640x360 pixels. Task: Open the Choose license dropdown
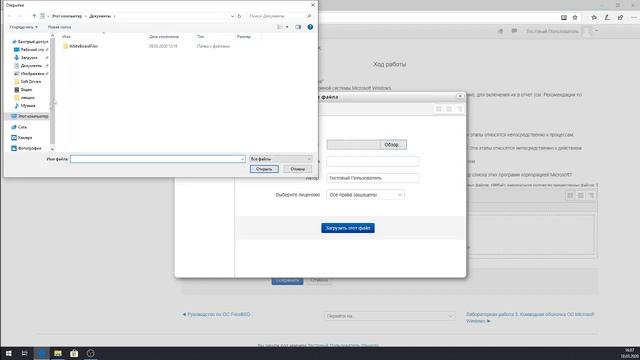point(365,195)
